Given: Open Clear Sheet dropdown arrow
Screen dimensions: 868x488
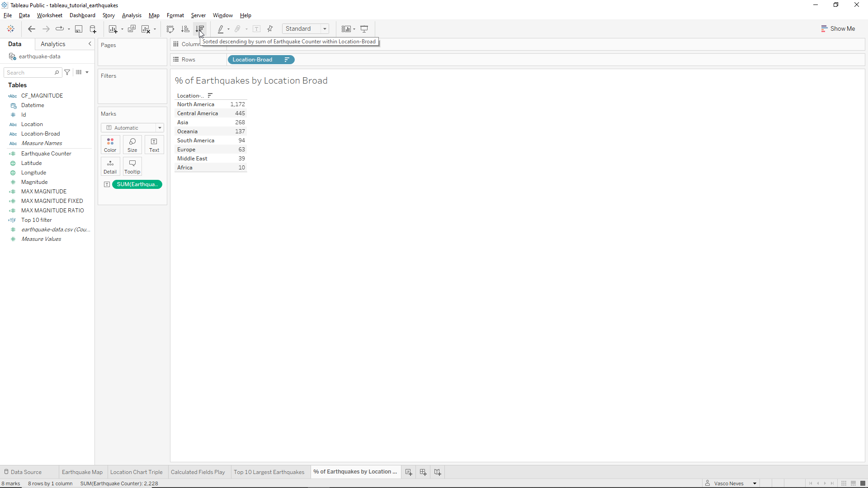Looking at the screenshot, I should [155, 29].
